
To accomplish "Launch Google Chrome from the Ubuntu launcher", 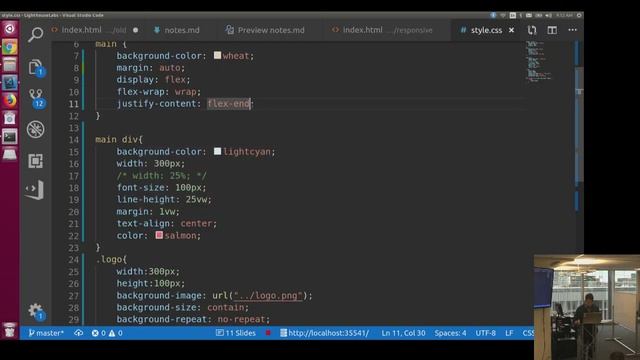I will point(9,47).
